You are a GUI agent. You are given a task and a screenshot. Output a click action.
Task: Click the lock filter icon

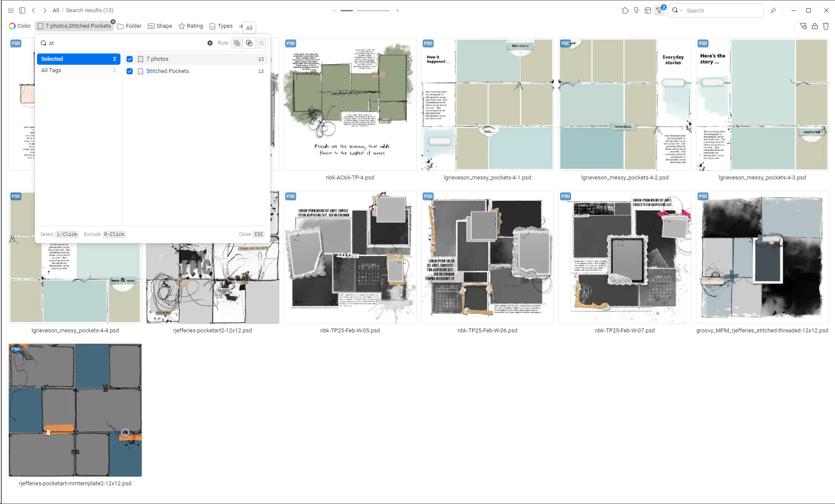coord(815,26)
